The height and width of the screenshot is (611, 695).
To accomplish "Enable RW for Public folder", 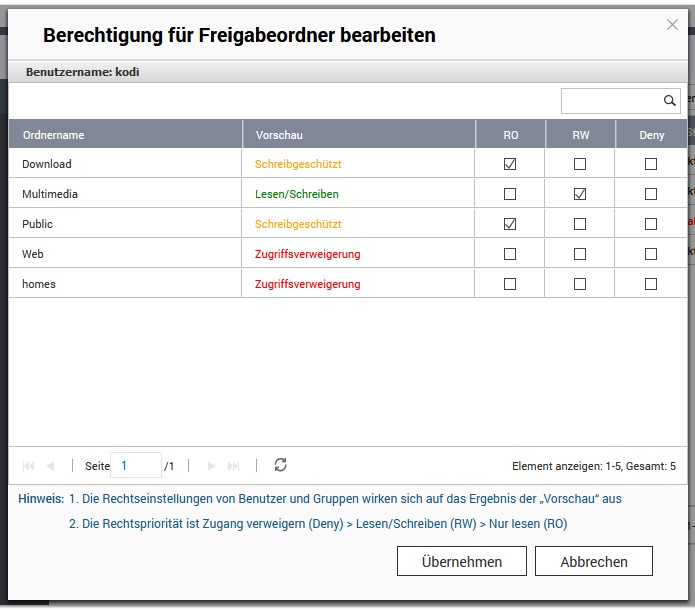I will [x=580, y=224].
